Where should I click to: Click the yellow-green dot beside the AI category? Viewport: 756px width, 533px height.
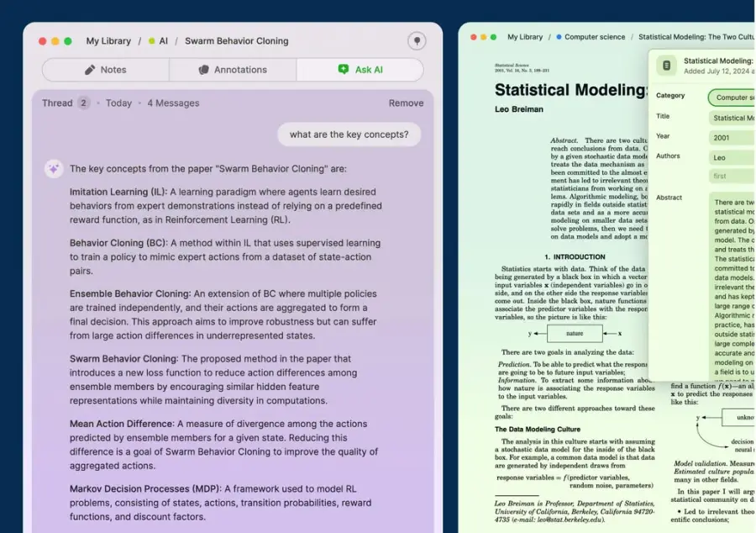click(x=152, y=41)
